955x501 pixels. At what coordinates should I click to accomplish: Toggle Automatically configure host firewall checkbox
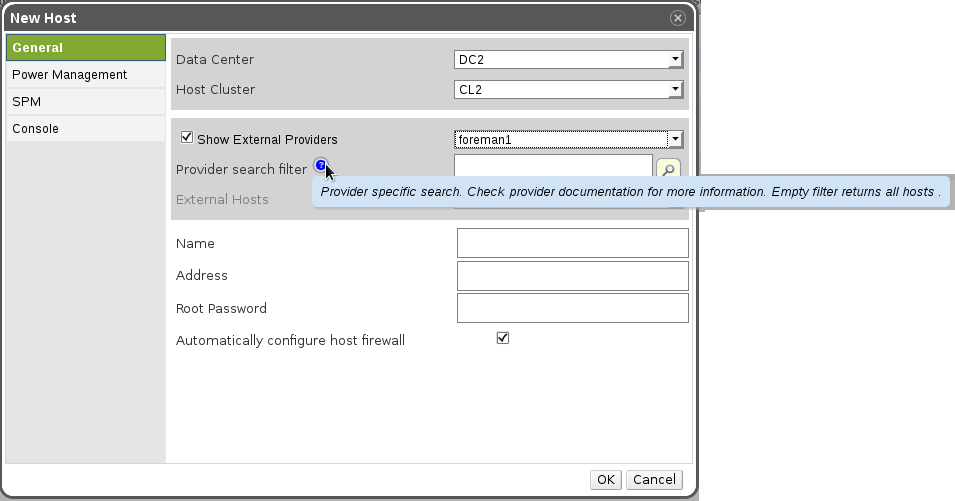pos(503,338)
